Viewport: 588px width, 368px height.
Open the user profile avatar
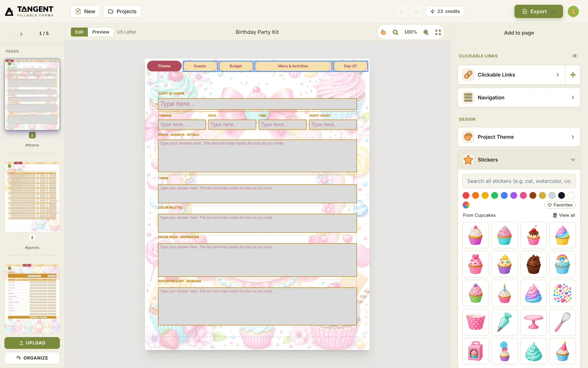[573, 11]
